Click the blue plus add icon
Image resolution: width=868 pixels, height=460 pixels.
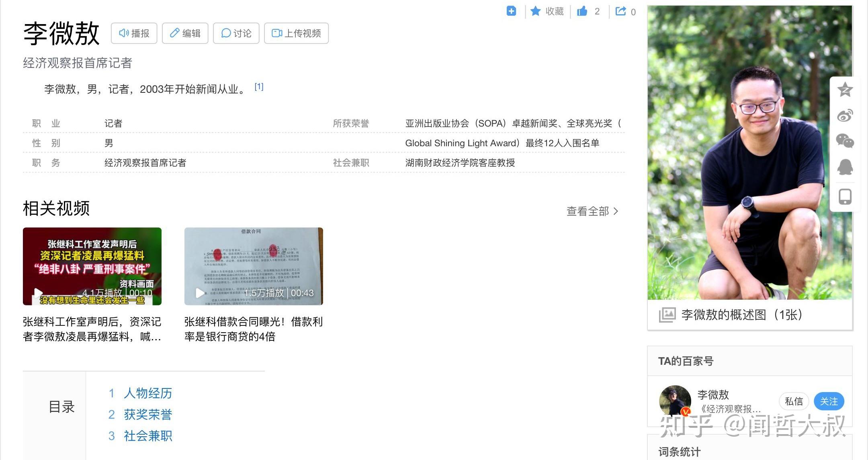click(x=511, y=11)
